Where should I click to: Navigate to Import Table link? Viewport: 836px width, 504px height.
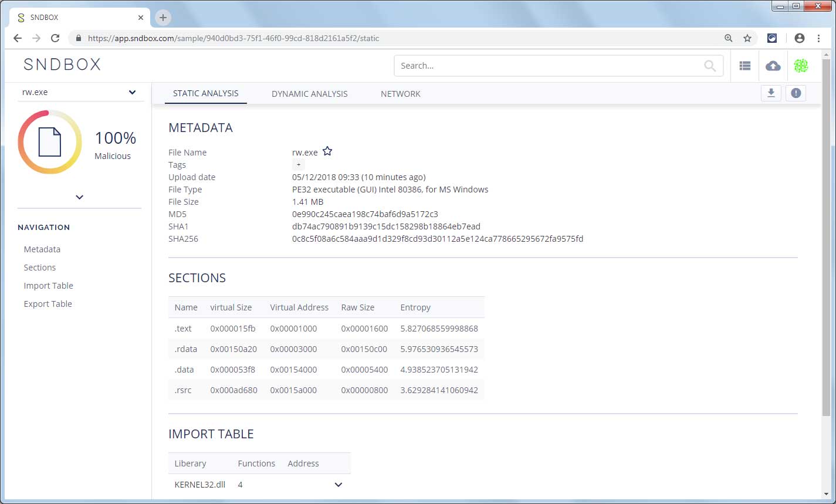click(49, 286)
